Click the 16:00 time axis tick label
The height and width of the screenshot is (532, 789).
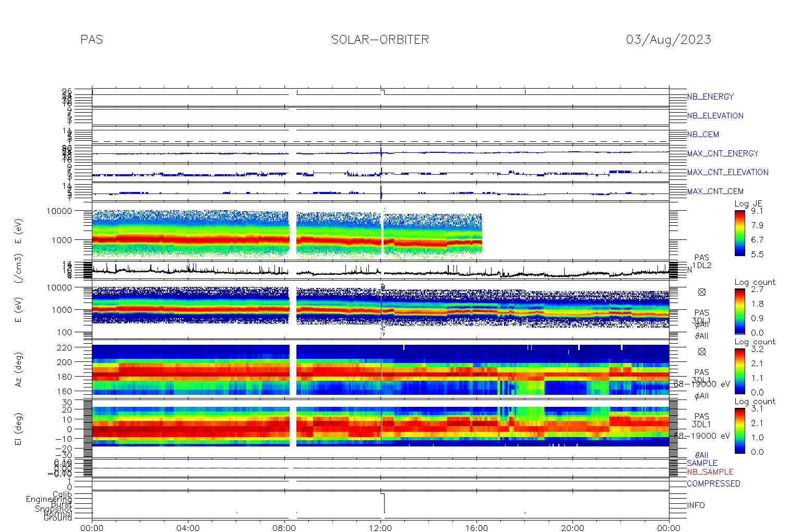(476, 528)
